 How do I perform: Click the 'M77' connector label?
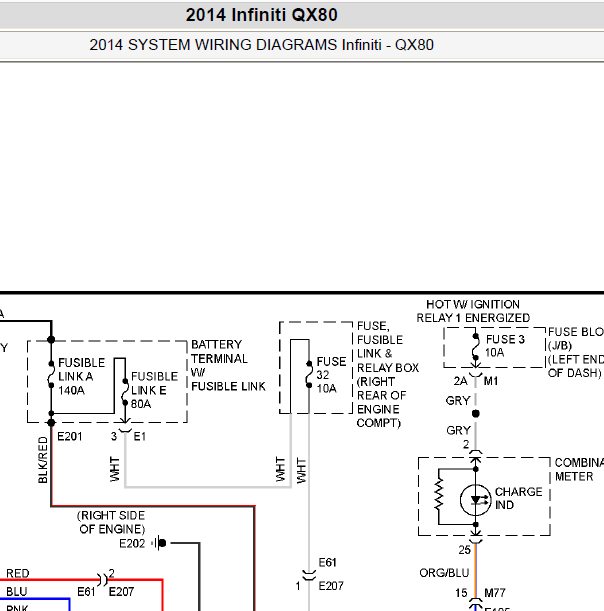pos(495,593)
